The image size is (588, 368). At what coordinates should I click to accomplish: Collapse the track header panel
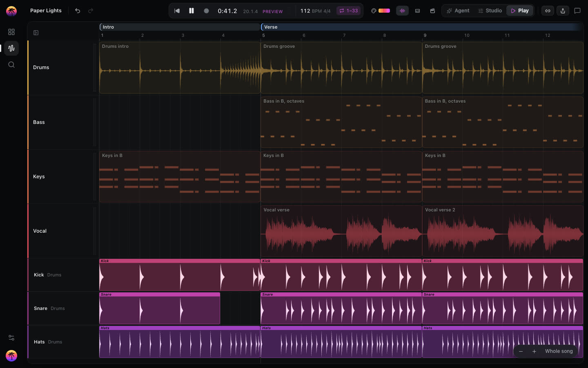pyautogui.click(x=36, y=33)
